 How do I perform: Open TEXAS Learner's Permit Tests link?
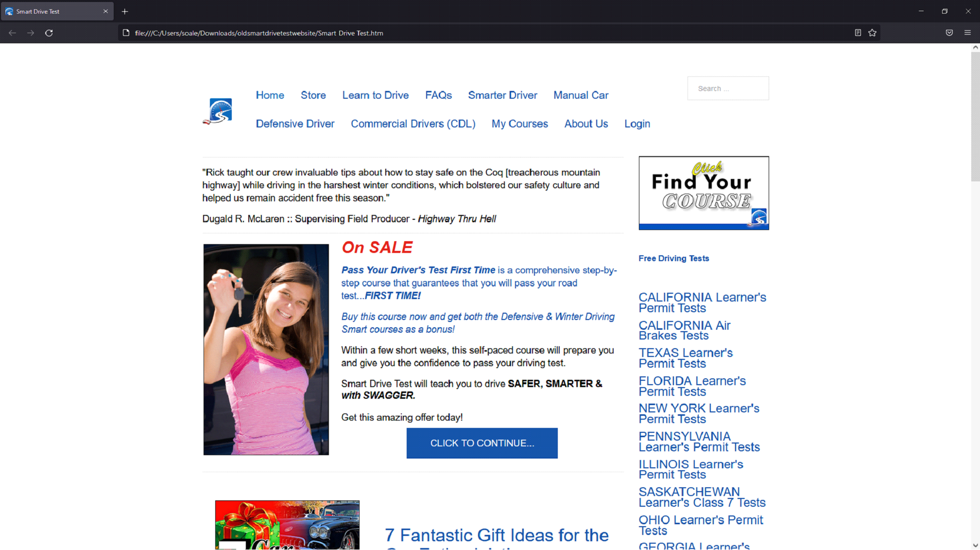(x=685, y=358)
